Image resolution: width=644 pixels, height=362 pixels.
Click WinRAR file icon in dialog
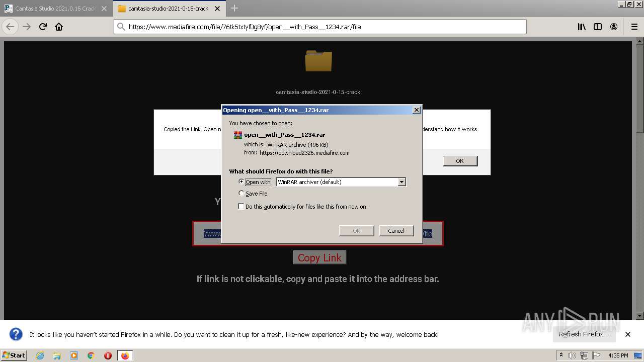(x=238, y=135)
